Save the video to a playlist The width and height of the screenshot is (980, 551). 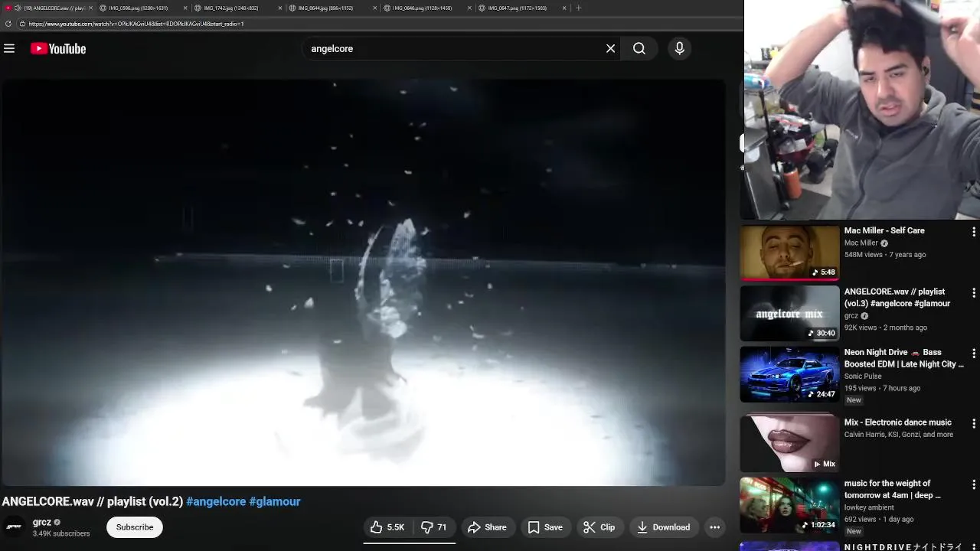pyautogui.click(x=545, y=527)
